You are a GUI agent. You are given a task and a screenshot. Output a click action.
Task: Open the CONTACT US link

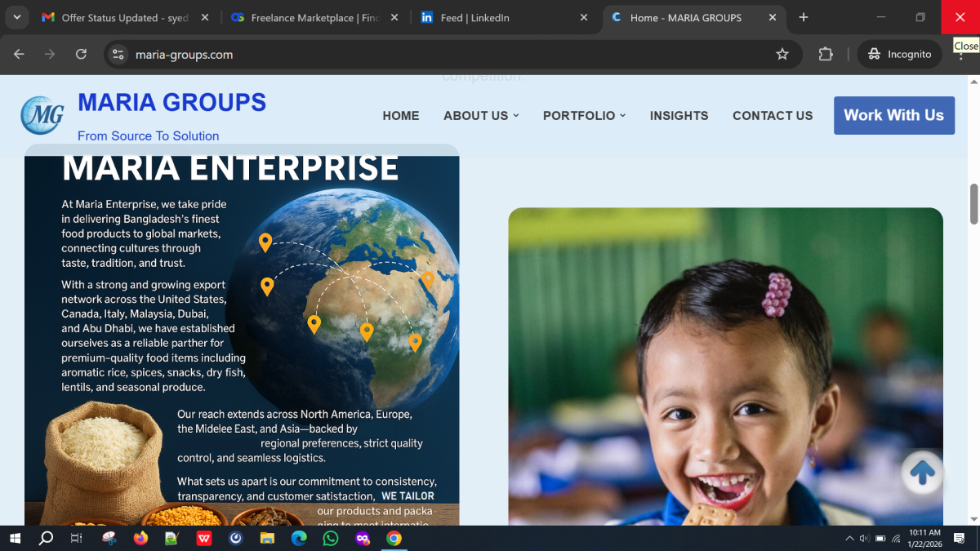[x=773, y=116]
